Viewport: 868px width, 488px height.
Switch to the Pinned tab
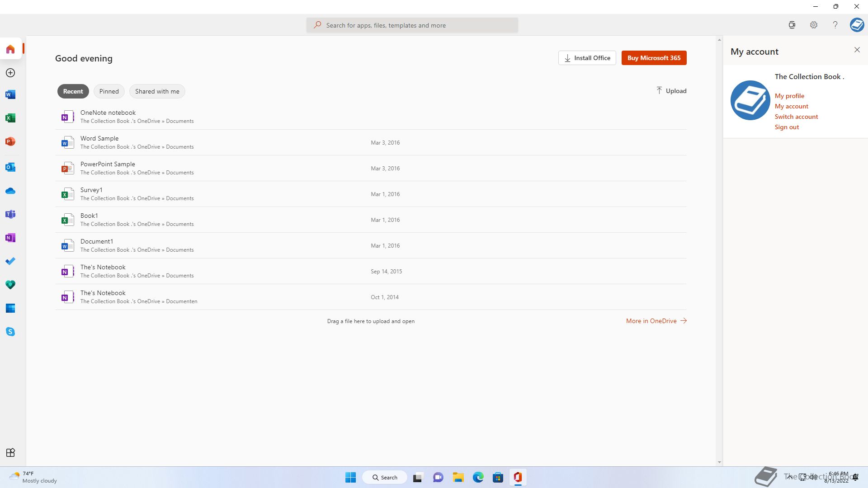[109, 91]
